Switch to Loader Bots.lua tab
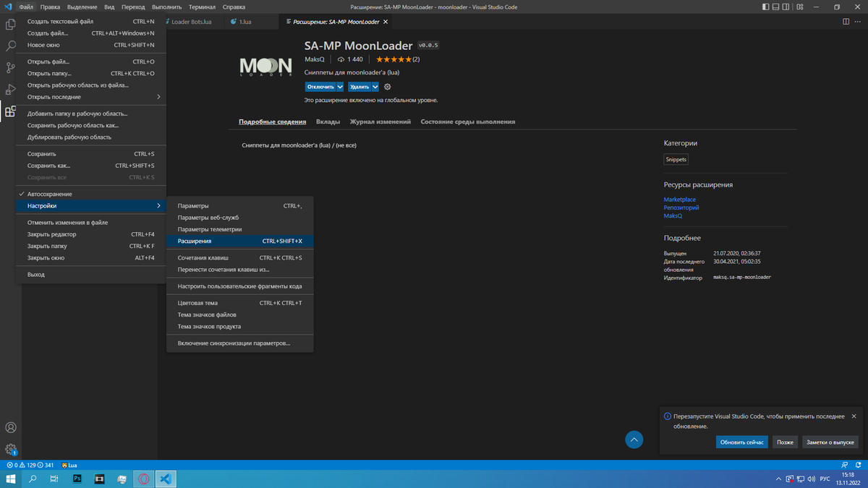This screenshot has width=868, height=488. point(191,22)
